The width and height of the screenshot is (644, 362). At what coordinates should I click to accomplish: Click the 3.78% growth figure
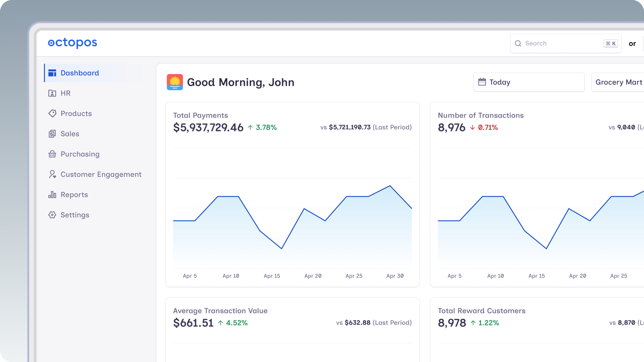coord(266,127)
